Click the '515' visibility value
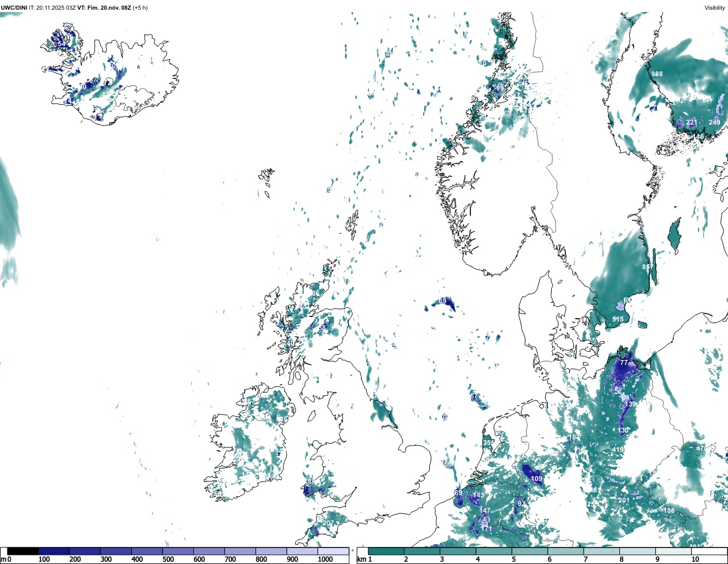The height and width of the screenshot is (564, 728). (618, 320)
